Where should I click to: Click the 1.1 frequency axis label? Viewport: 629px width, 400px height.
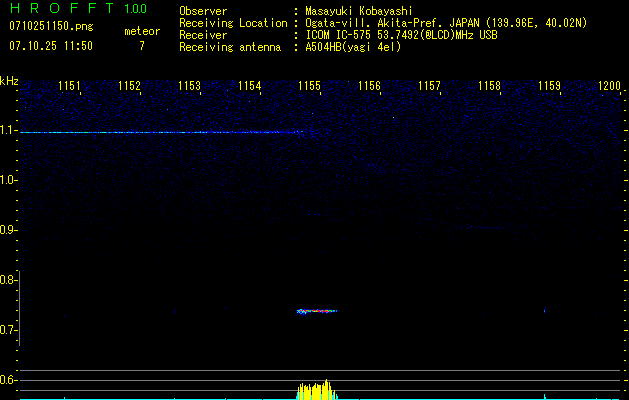[x=8, y=130]
